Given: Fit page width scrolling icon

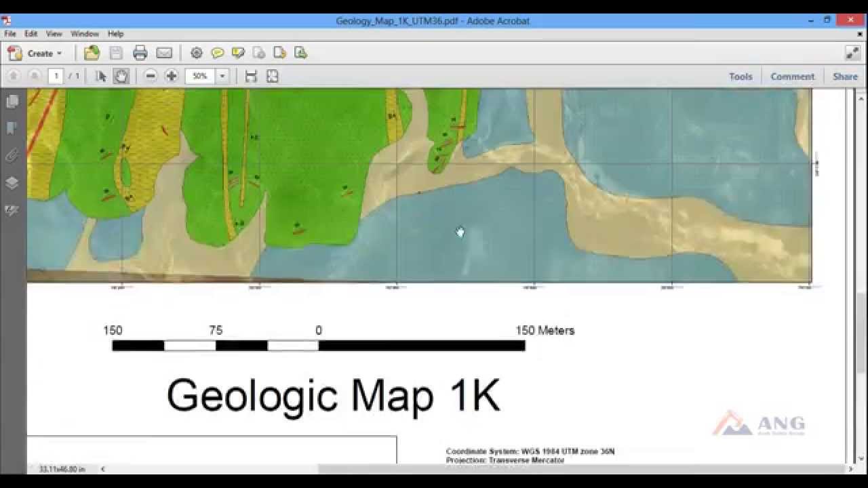Looking at the screenshot, I should click(x=251, y=76).
